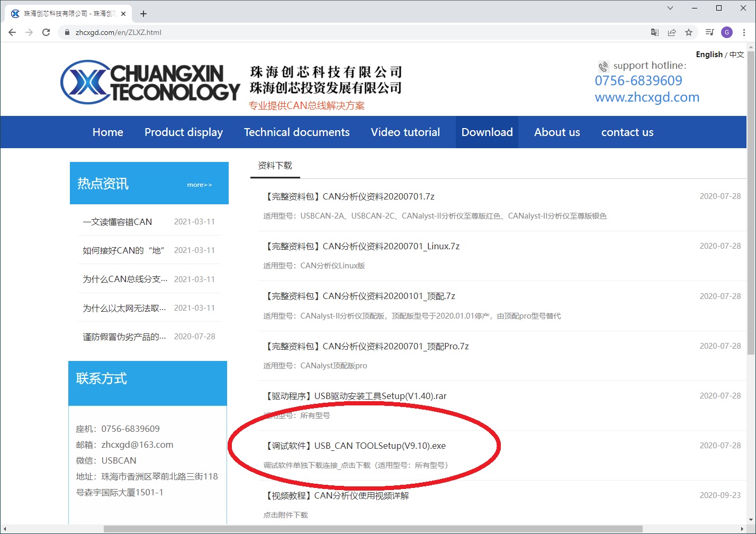This screenshot has height=534, width=756.
Task: Open the 为什么CAN总线分支… article
Action: coord(125,279)
